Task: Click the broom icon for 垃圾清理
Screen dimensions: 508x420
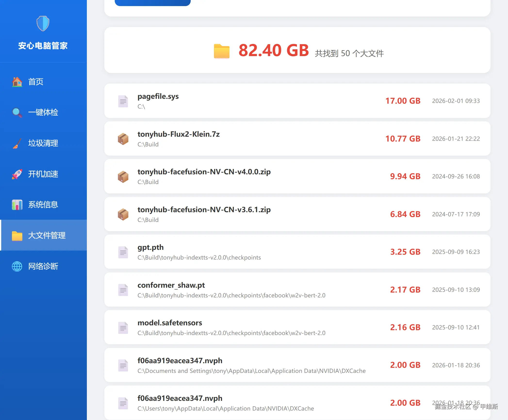Action: 17,143
